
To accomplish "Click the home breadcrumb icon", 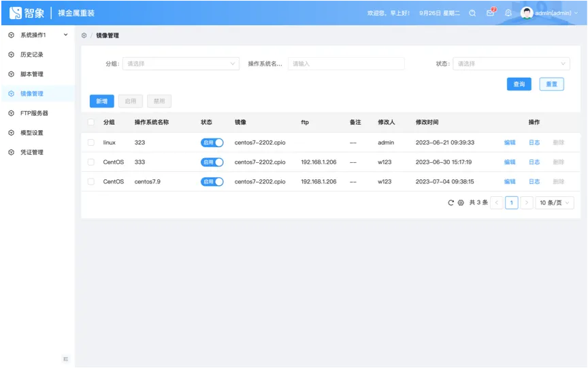I will pyautogui.click(x=84, y=35).
